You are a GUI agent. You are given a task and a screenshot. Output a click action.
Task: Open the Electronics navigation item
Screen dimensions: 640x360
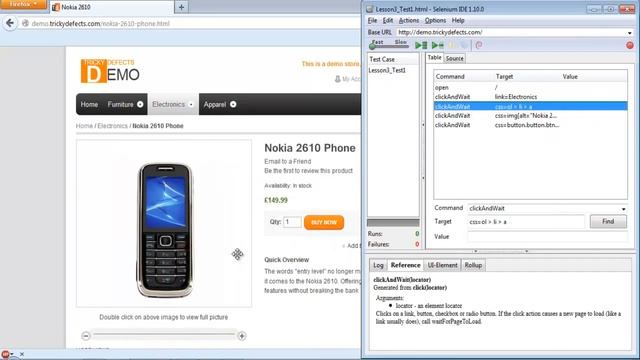[168, 104]
